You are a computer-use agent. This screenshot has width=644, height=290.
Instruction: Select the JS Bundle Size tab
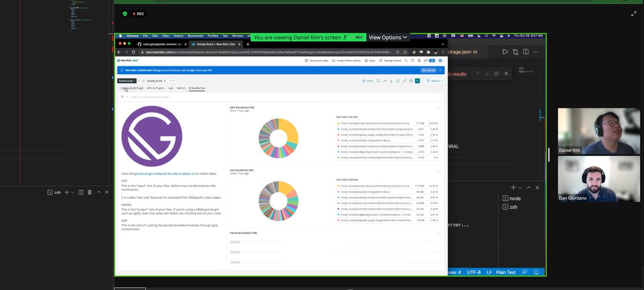click(x=197, y=88)
